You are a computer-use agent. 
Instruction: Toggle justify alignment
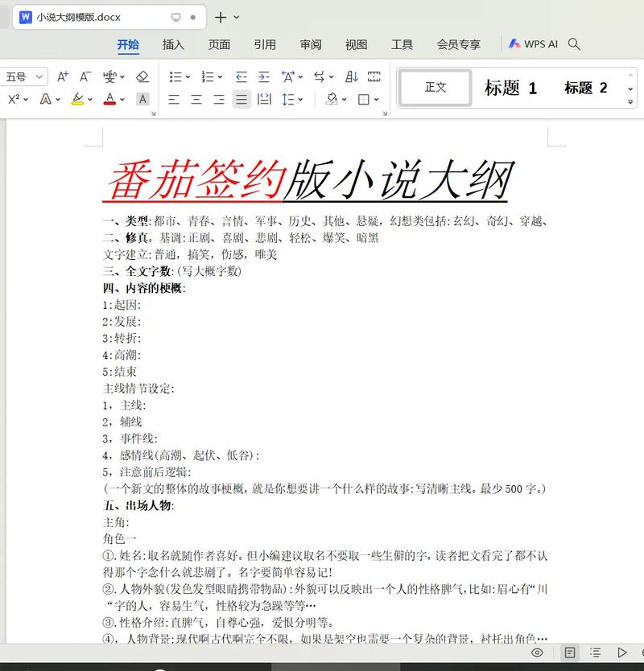tap(242, 100)
